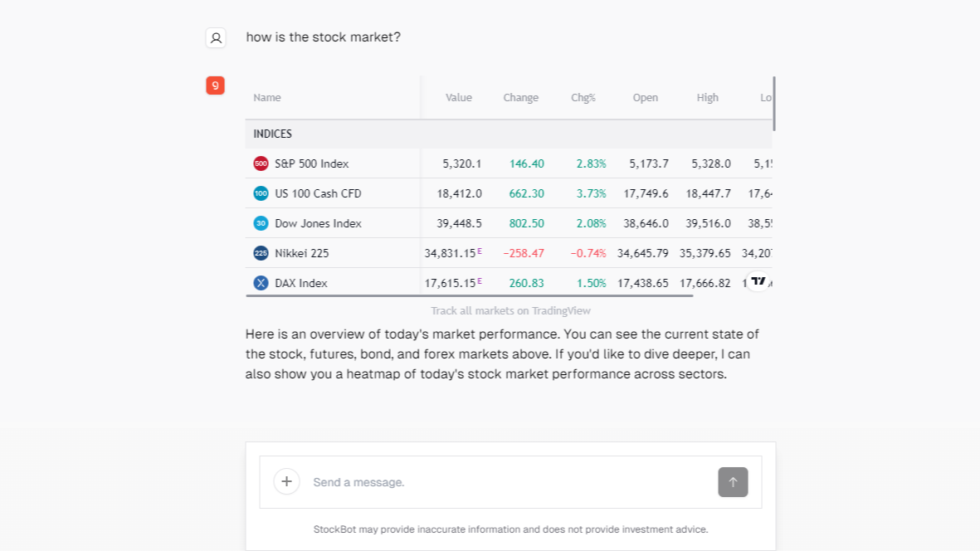Click the plus attachment icon

[x=286, y=481]
